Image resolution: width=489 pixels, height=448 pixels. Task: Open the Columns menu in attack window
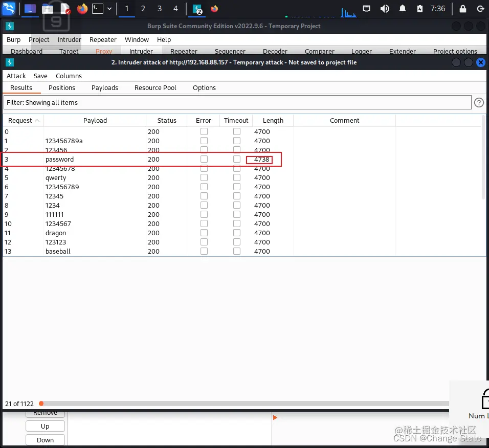click(69, 76)
